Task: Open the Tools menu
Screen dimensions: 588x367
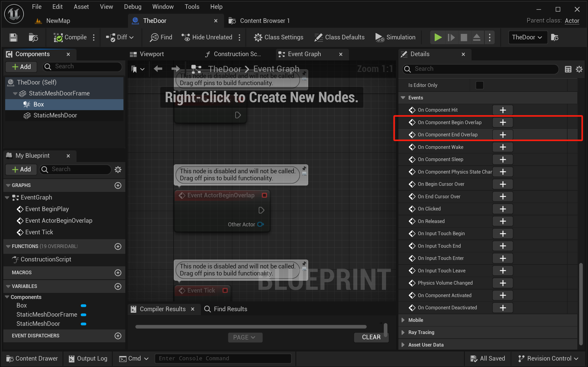Action: point(192,7)
